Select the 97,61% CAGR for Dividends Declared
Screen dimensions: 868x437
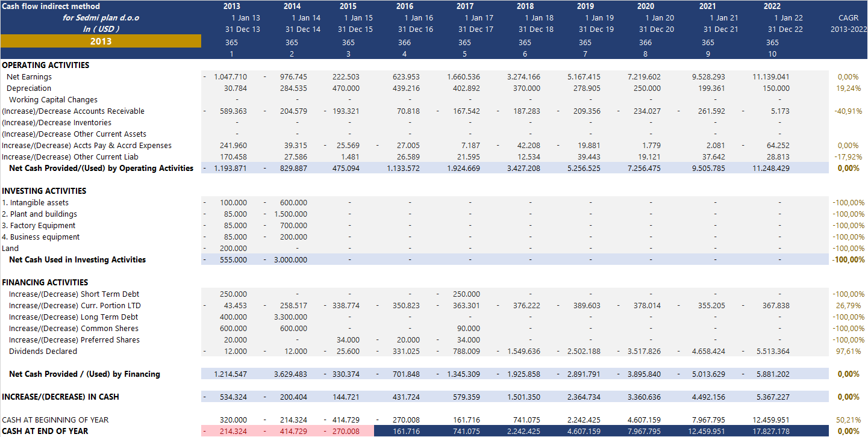click(x=849, y=352)
